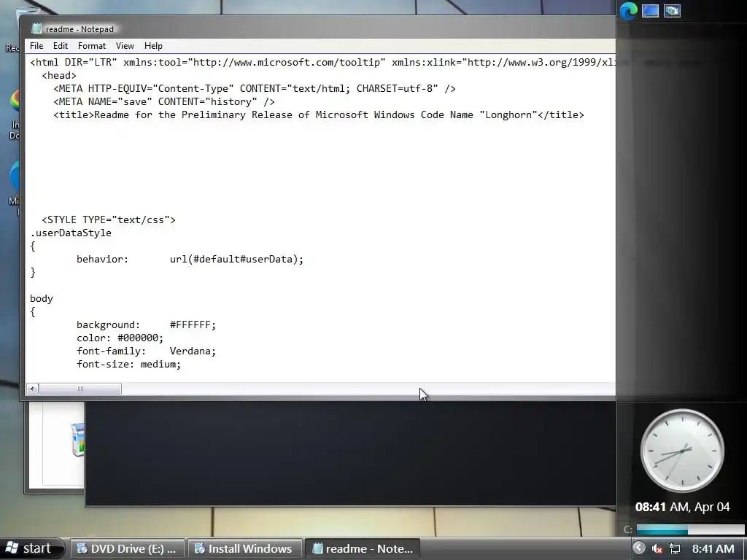Click the <META NAME="save" line
Screen dimensions: 747x560
pyautogui.click(x=164, y=101)
